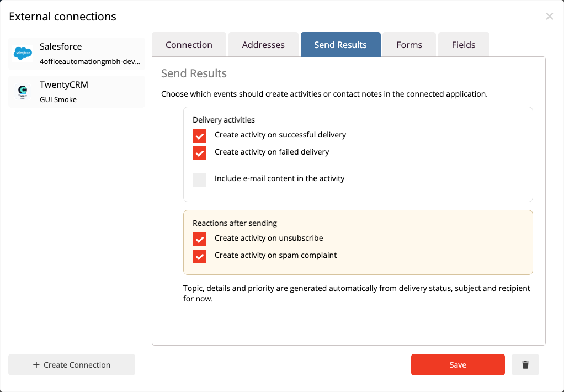Click the trash delete icon button
The width and height of the screenshot is (564, 392).
[525, 364]
